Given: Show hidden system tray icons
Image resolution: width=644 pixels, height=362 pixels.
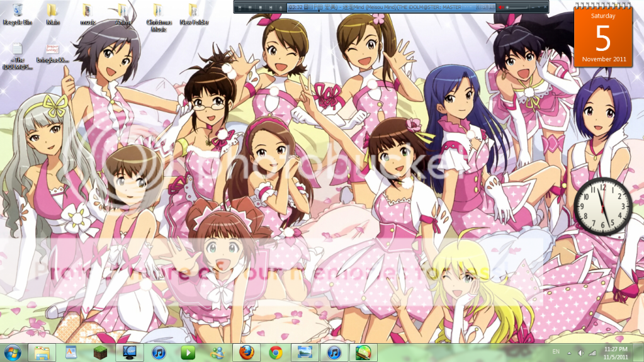Looking at the screenshot, I should 569,353.
